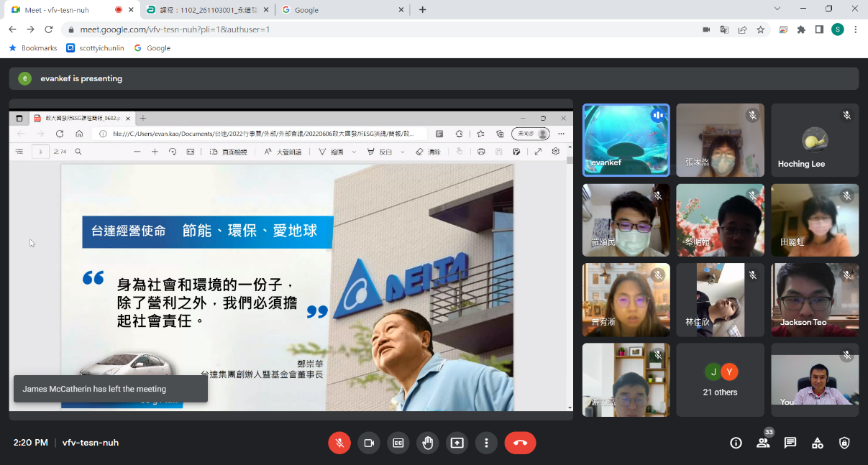Switch to the Google browser tab
The height and width of the screenshot is (465, 868).
[x=342, y=10]
